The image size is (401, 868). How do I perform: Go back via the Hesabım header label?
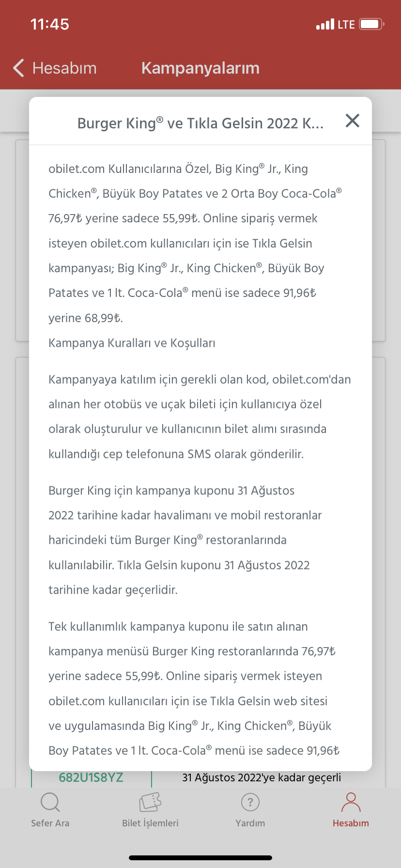pos(64,68)
